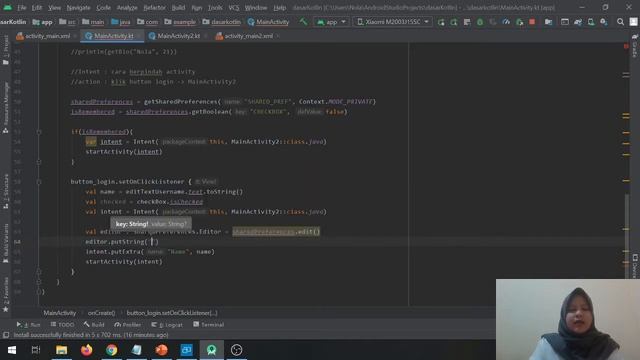Image resolution: width=640 pixels, height=360 pixels.
Task: Open the Build tool window at bottom
Action: click(94, 324)
